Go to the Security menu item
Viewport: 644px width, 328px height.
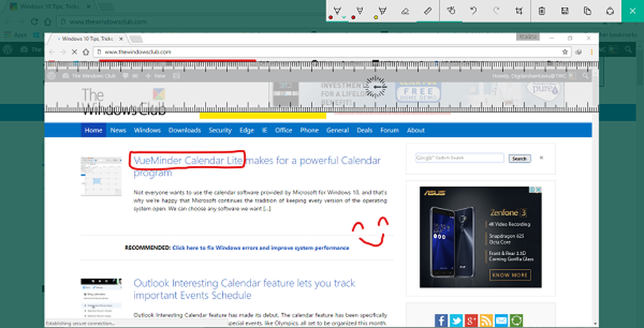220,130
